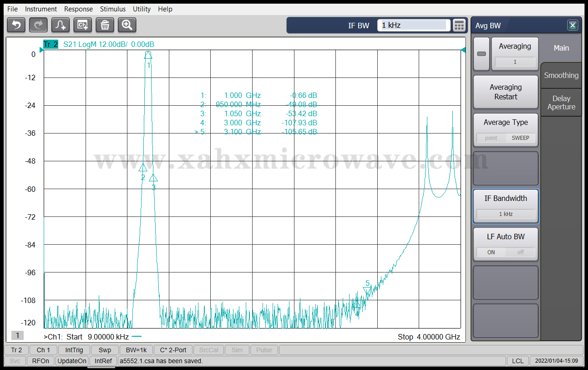Screen dimensions: 588x370
Task: Click the BW=1k status button
Action: (137, 350)
